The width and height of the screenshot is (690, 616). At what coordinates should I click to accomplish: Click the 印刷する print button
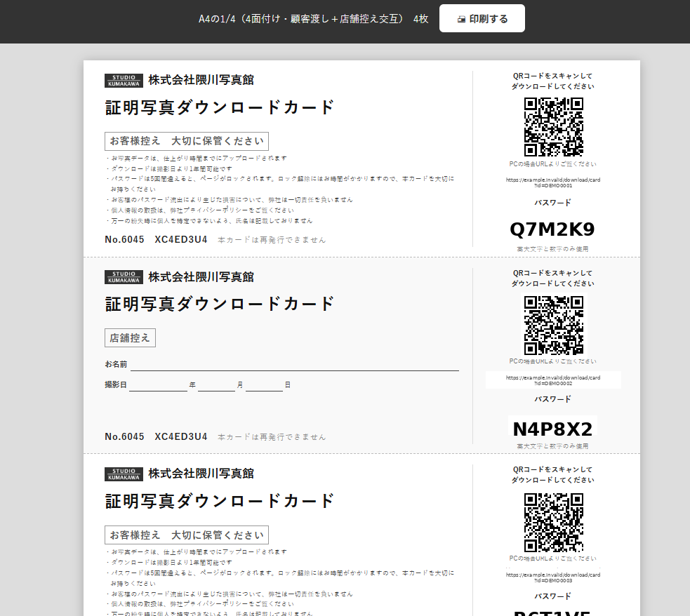click(482, 18)
